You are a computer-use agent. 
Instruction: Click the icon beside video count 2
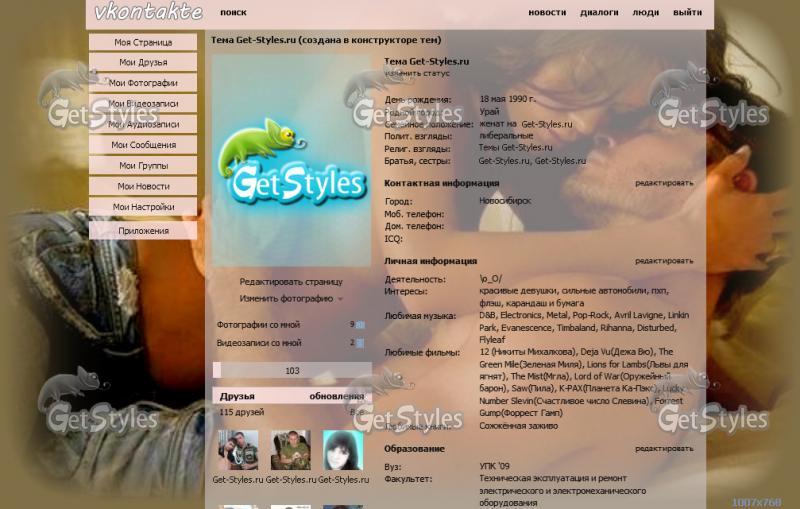click(x=360, y=343)
